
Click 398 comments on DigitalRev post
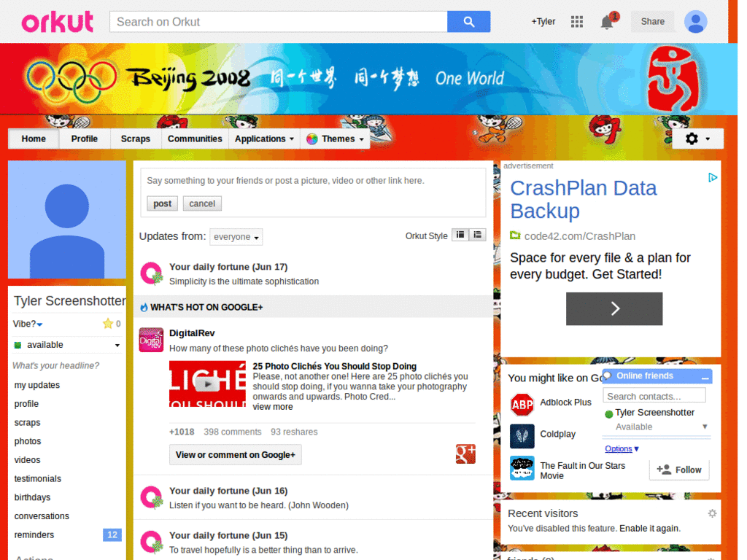(x=233, y=432)
